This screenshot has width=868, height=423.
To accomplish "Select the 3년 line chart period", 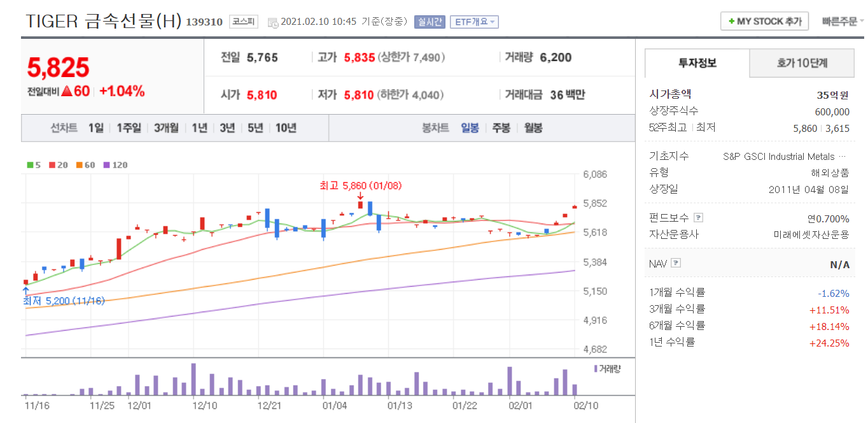I will point(227,128).
